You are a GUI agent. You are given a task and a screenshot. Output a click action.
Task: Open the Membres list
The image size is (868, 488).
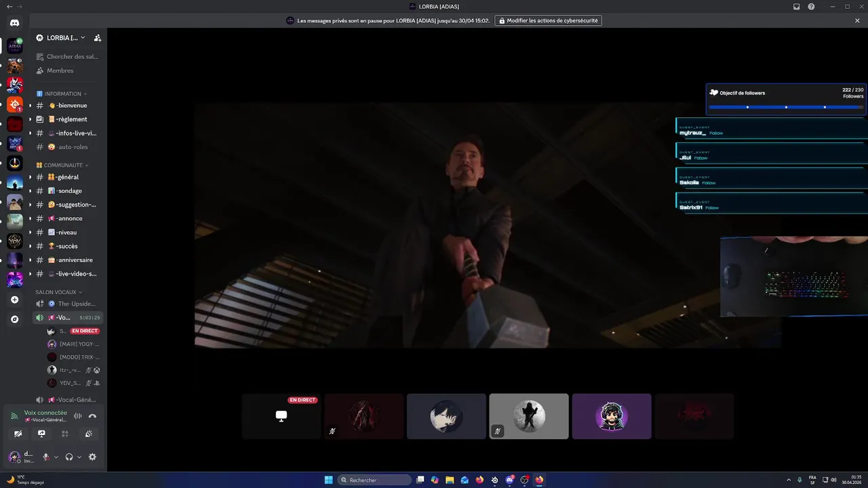pos(68,70)
